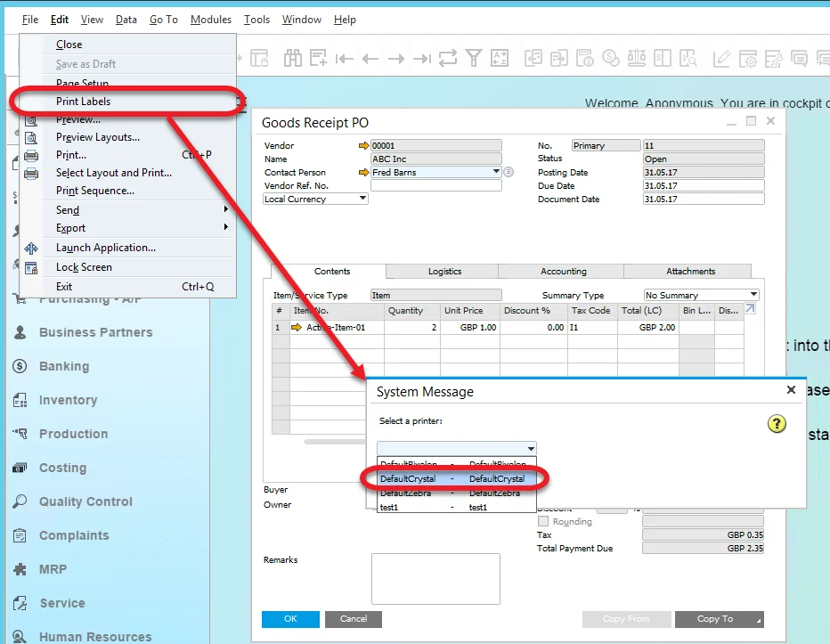Toggle the Rounding checkbox

click(x=544, y=521)
